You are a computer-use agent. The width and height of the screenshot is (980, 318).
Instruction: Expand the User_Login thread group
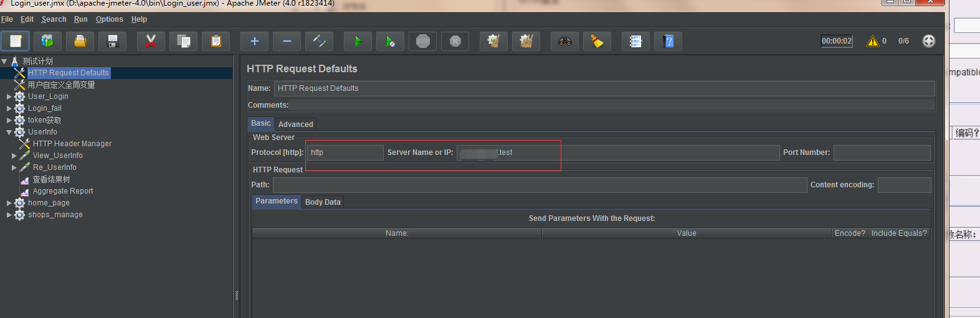point(9,96)
